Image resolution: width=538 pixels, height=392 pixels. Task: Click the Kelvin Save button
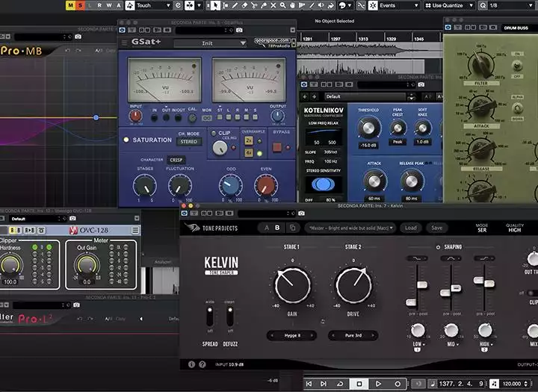point(437,228)
